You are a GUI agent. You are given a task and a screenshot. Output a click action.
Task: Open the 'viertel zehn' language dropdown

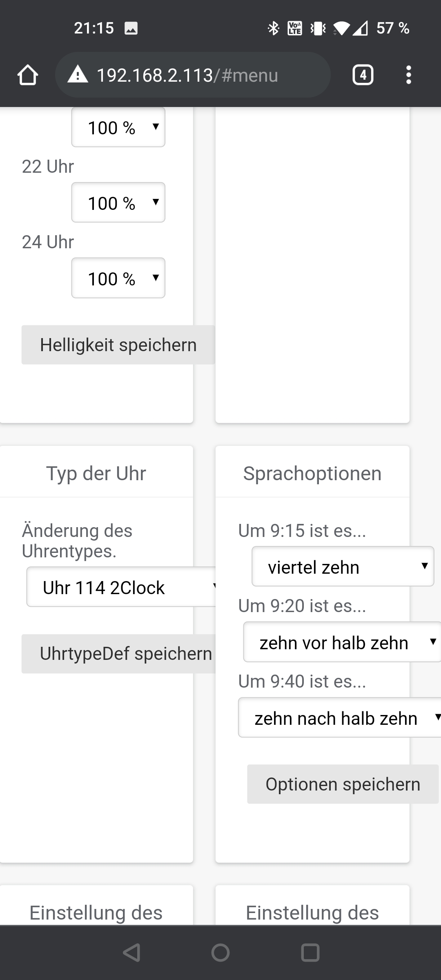click(343, 567)
